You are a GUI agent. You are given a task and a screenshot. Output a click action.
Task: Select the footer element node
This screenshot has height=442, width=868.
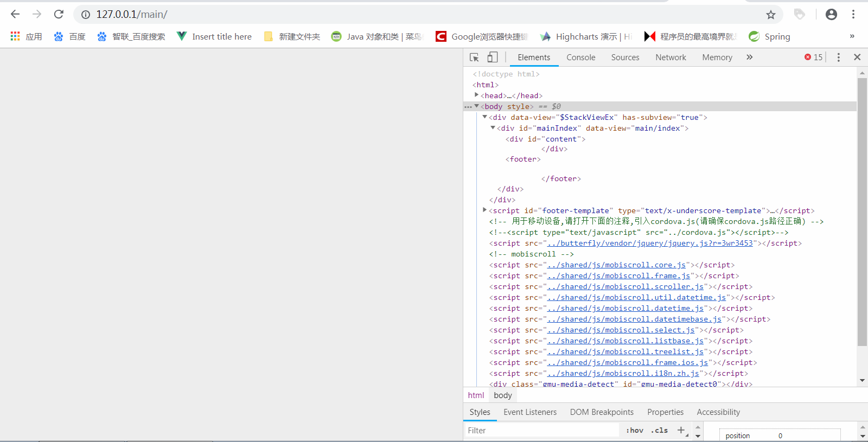click(x=523, y=159)
